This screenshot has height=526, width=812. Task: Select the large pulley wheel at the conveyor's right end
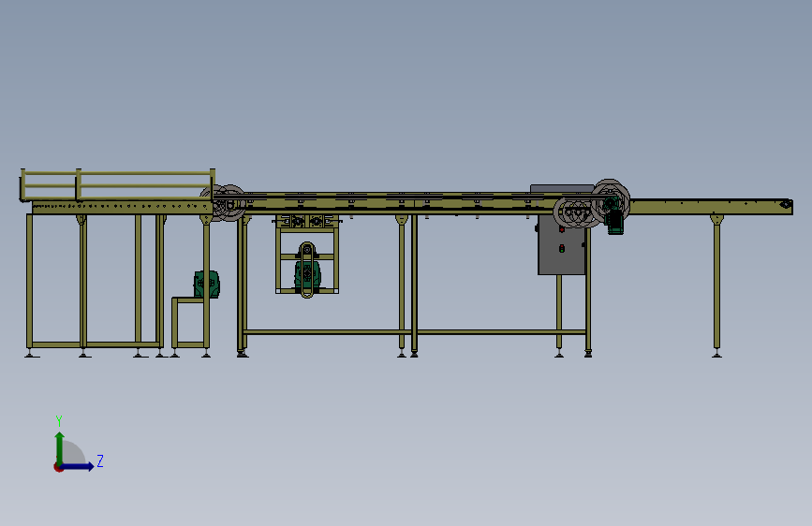[x=611, y=201]
